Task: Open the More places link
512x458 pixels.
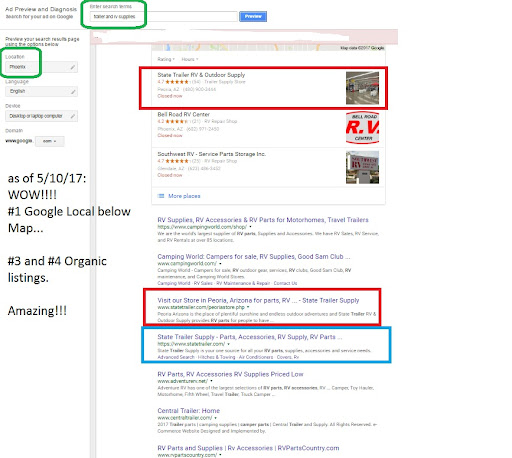Action: click(x=184, y=196)
